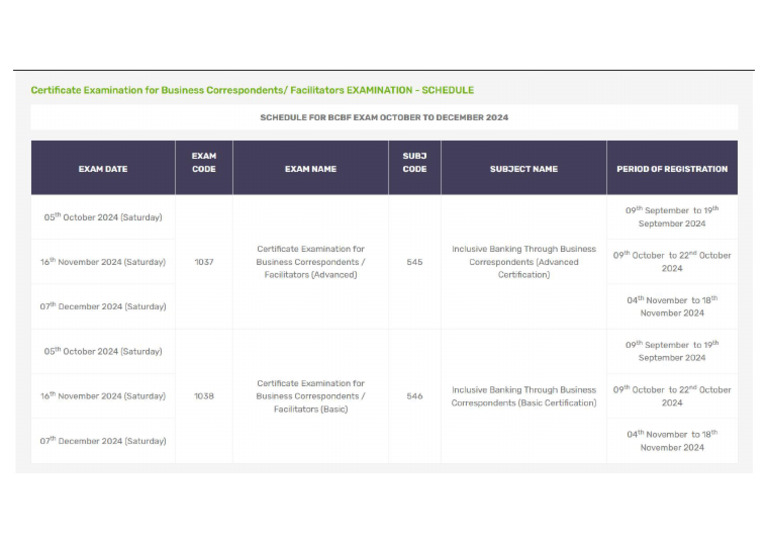This screenshot has width=768, height=543.
Task: Click 16th November 2024 date for exam 1037
Action: click(103, 262)
